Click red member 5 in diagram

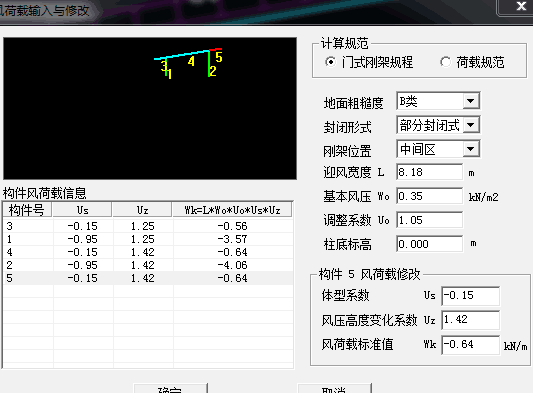click(x=216, y=50)
